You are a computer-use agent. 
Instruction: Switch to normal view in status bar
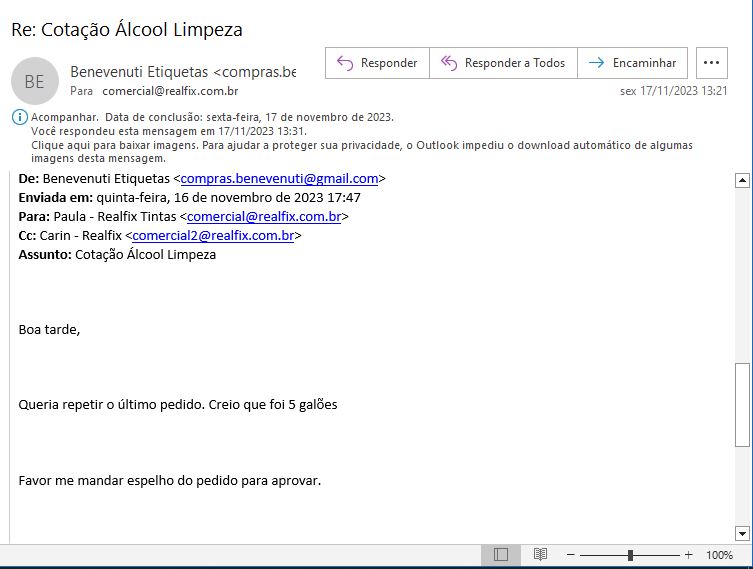click(x=501, y=554)
